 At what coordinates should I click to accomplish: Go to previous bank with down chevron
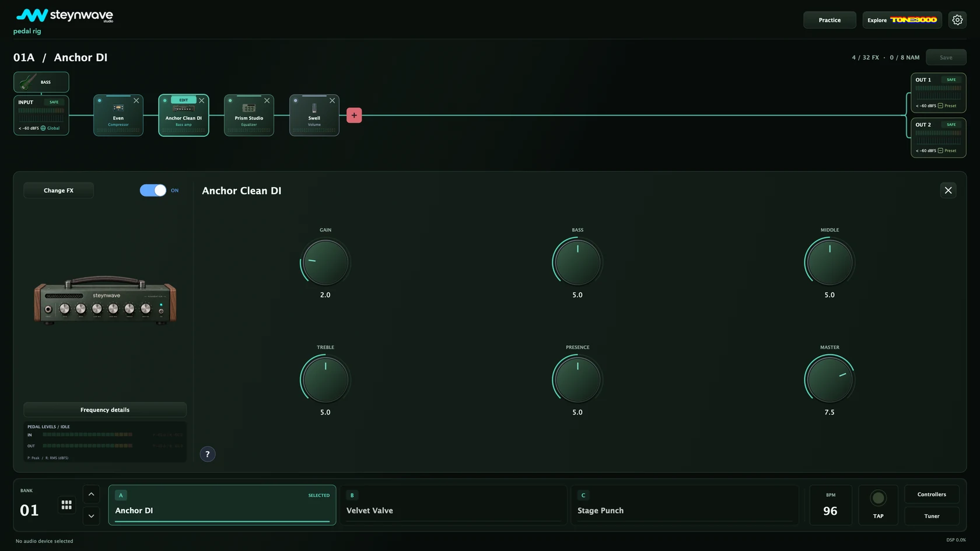(x=91, y=516)
